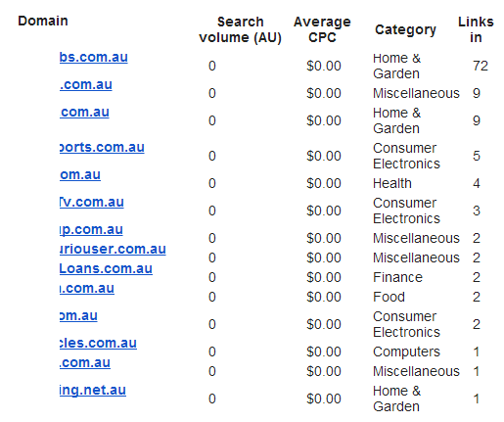Click the Search volume (AU) column header
This screenshot has height=422, width=504.
(x=241, y=29)
